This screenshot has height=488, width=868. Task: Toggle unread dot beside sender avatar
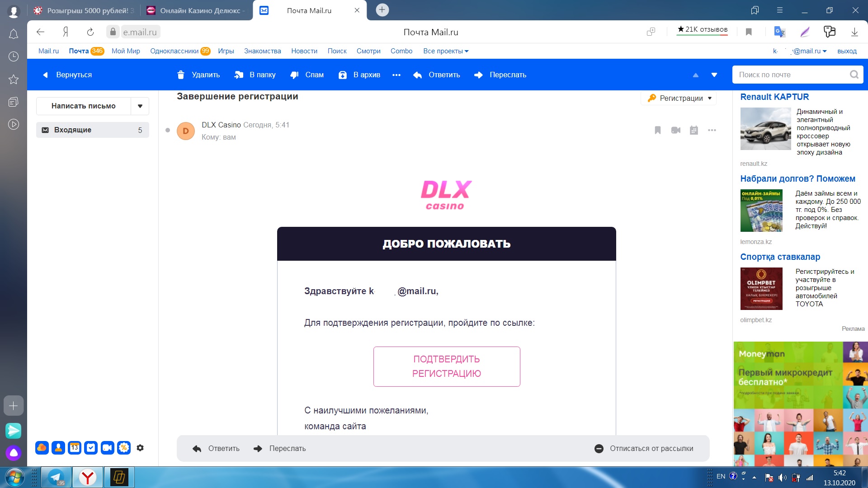(x=168, y=131)
